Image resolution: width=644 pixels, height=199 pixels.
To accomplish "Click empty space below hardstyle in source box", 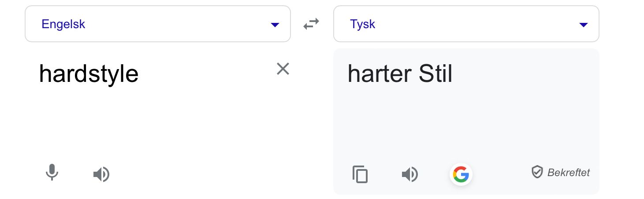I will (x=154, y=123).
